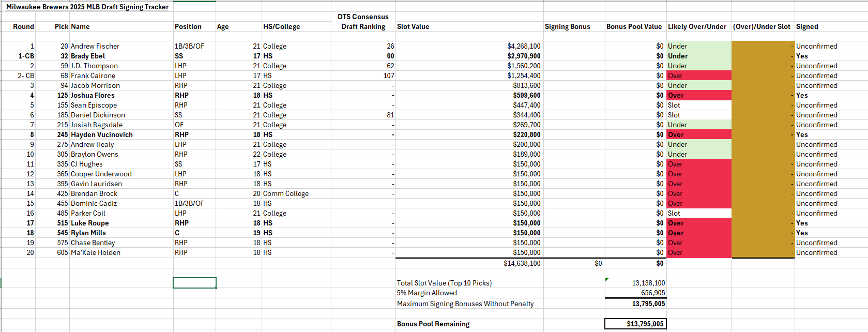Click the Maximum Signing Bonuses Without Penalty label

click(465, 304)
